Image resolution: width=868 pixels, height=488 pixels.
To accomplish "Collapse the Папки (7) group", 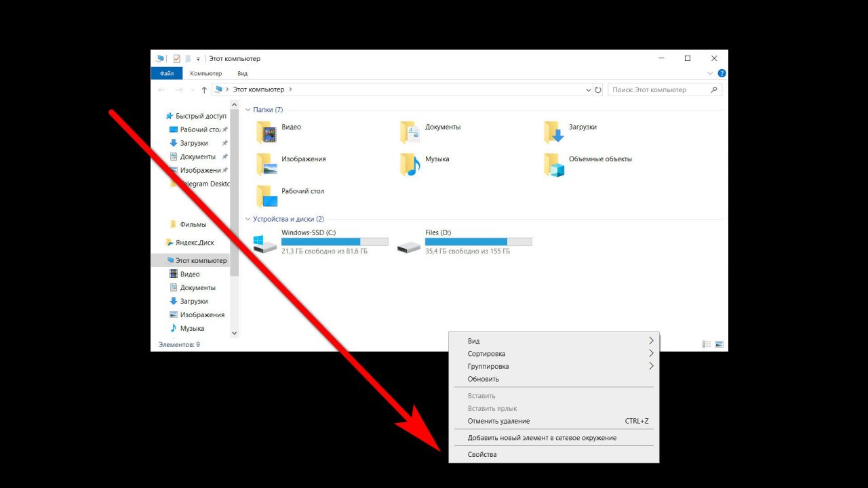I will (x=248, y=110).
